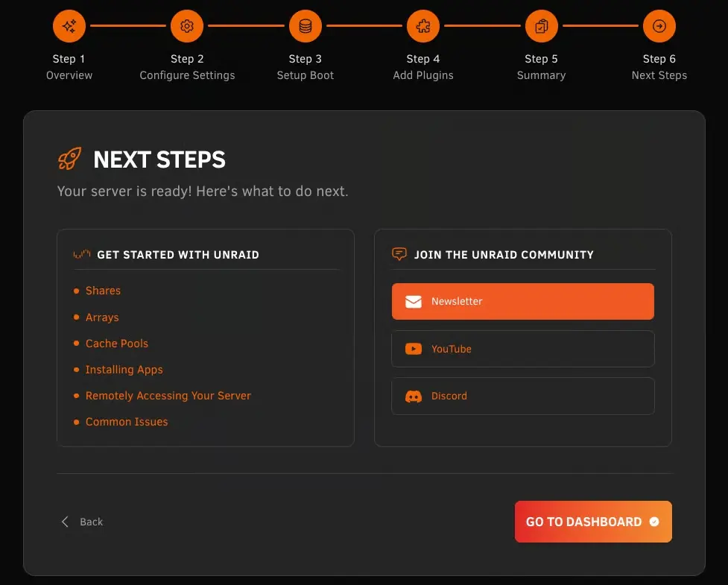Select the Add Plugins step label
Viewport: 728px width, 585px height.
coord(423,75)
